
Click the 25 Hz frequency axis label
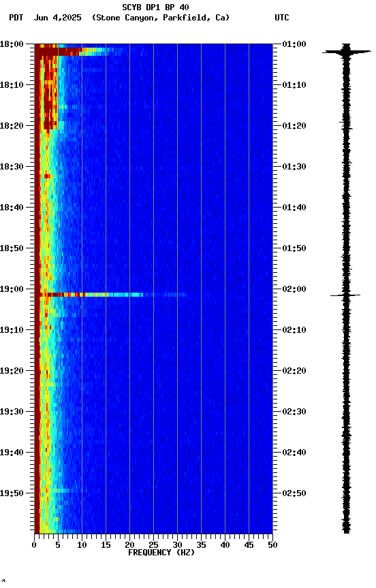pos(153,545)
